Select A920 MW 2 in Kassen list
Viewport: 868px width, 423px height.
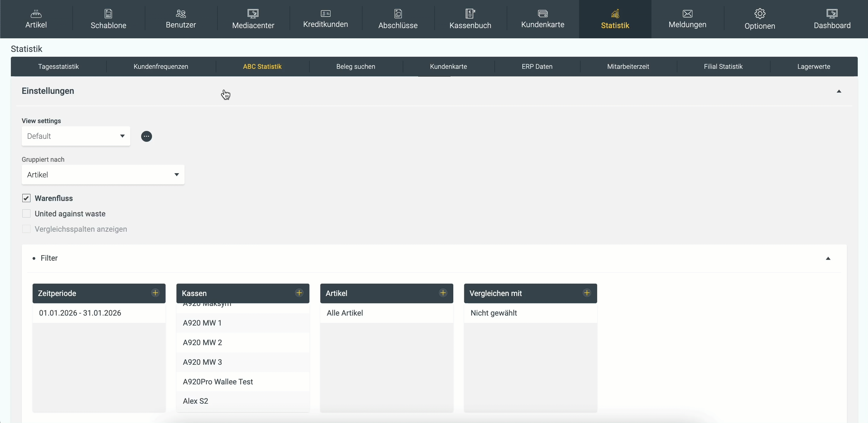202,342
